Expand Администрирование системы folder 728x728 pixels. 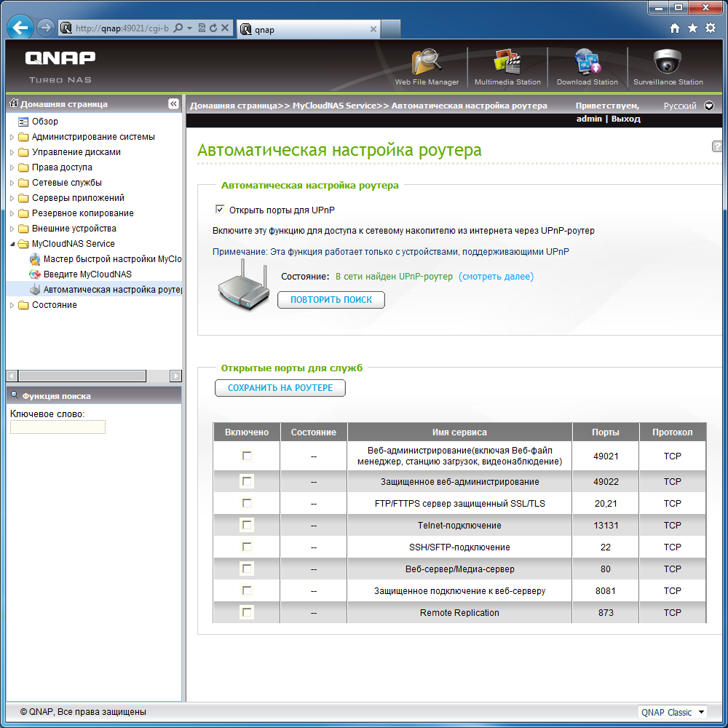point(12,137)
